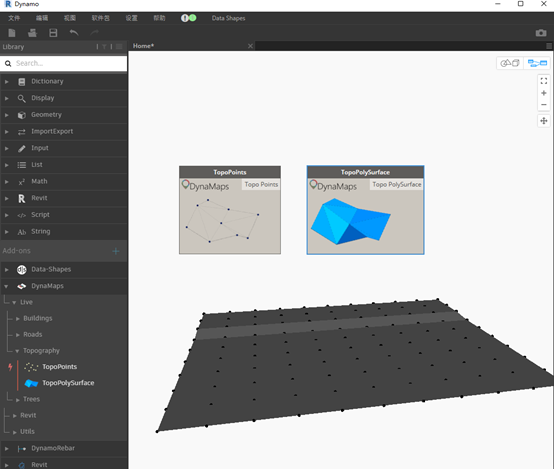
Task: Open the third menu bar item
Action: (x=70, y=18)
